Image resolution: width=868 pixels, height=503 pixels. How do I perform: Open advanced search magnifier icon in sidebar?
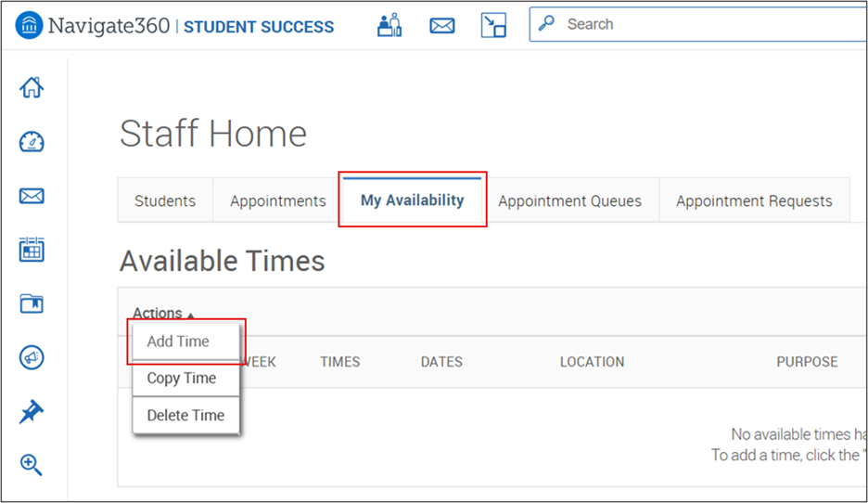31,465
